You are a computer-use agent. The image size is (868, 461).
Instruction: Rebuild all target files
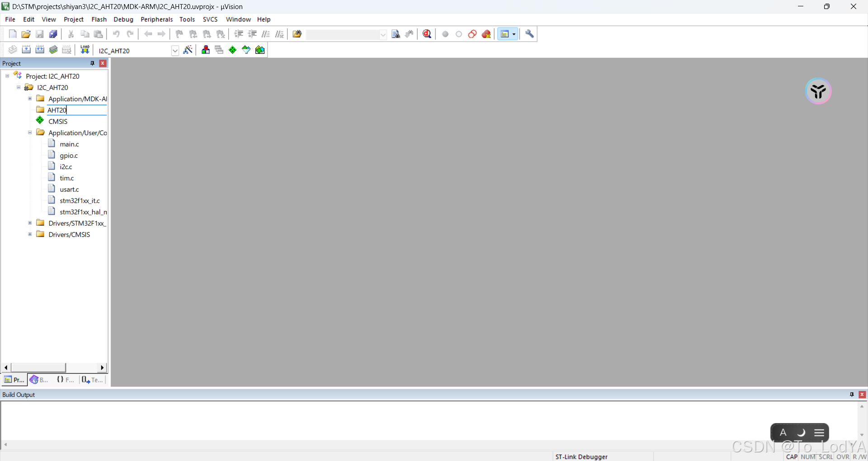pyautogui.click(x=40, y=50)
